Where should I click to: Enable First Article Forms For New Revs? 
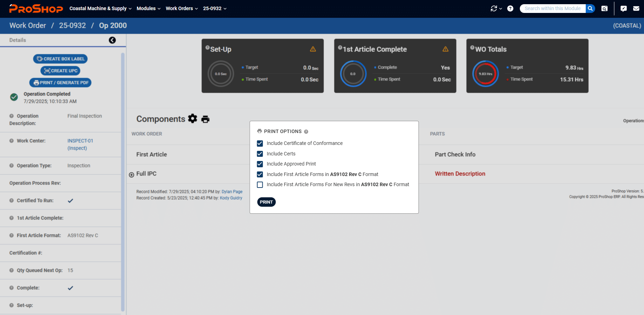tap(260, 185)
